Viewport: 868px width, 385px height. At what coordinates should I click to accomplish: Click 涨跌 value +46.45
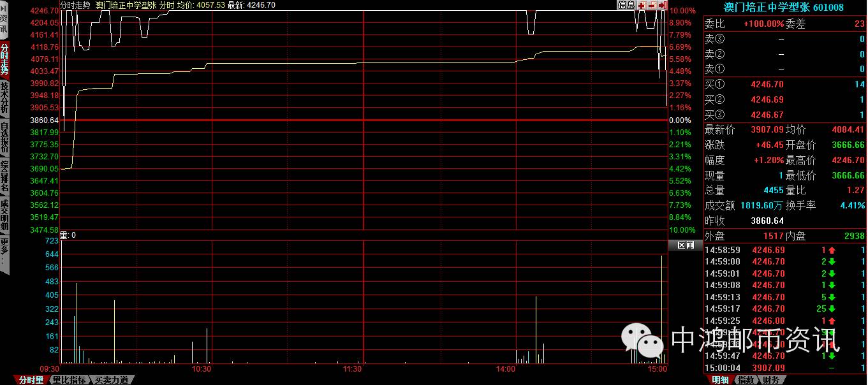[770, 145]
